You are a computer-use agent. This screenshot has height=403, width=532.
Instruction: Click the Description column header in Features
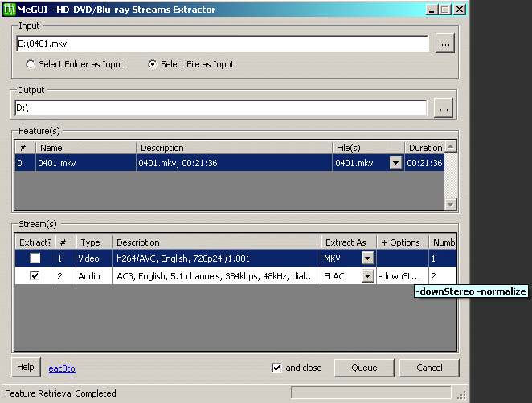[234, 148]
